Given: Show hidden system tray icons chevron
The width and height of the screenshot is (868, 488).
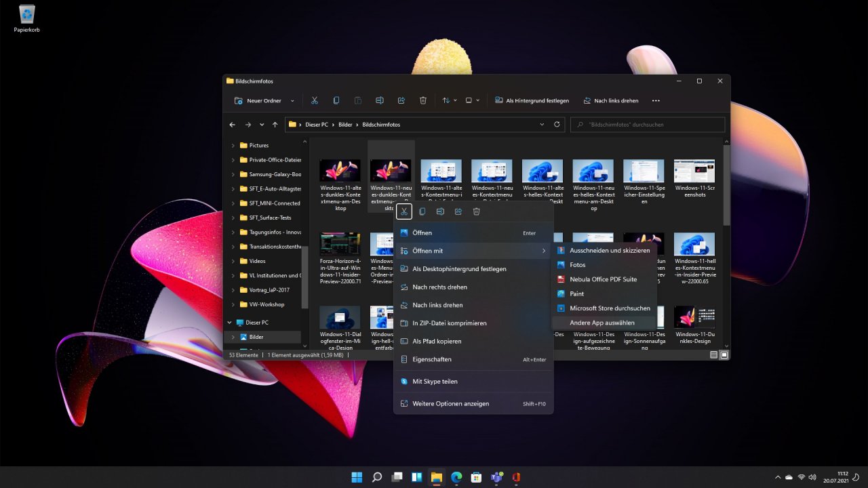Looking at the screenshot, I should pyautogui.click(x=777, y=477).
